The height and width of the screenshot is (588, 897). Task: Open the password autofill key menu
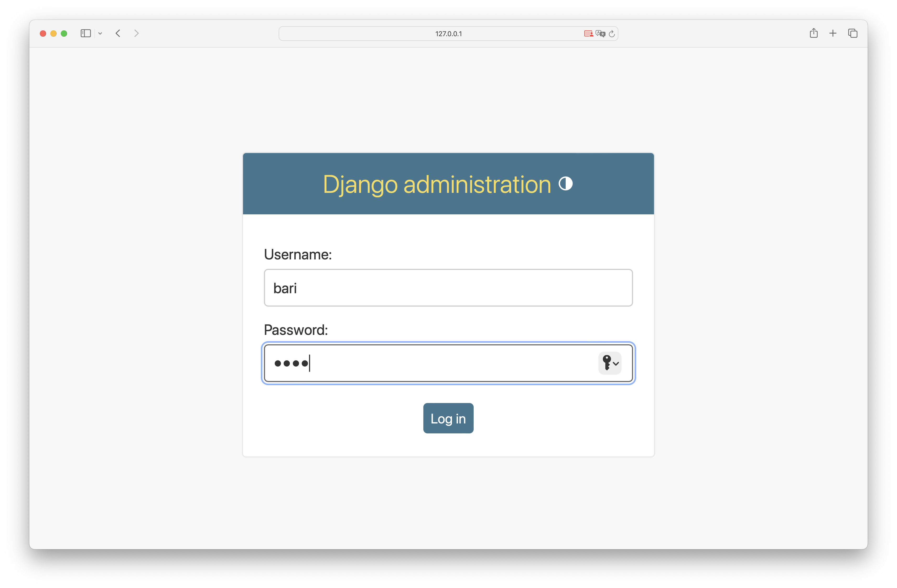(x=610, y=363)
